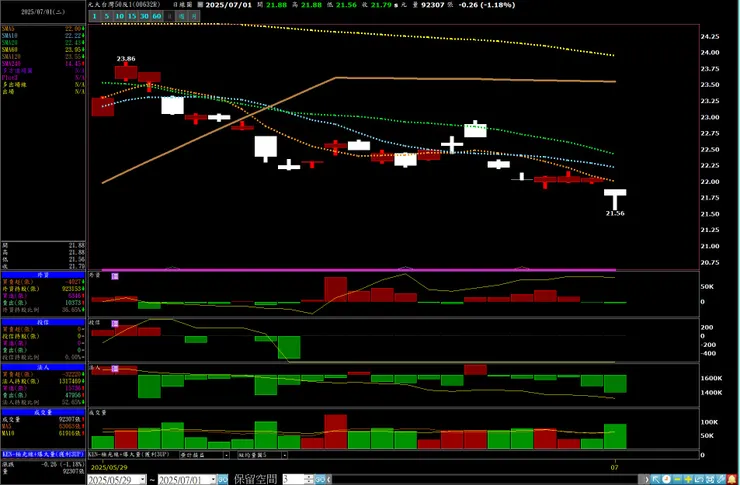Open the start date 2025/05/29 dropdown arrow
This screenshot has width=740, height=485.
(x=143, y=480)
